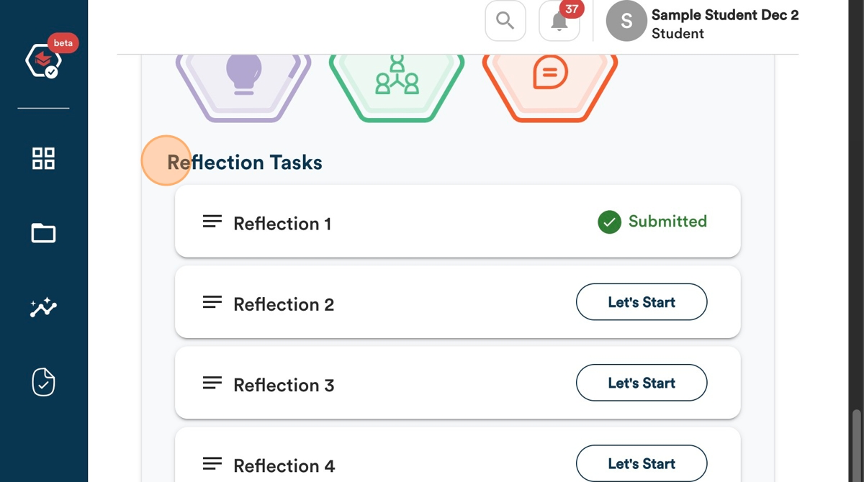Image resolution: width=864 pixels, height=482 pixels.
Task: Click Let's Start for Reflection 2
Action: click(641, 302)
